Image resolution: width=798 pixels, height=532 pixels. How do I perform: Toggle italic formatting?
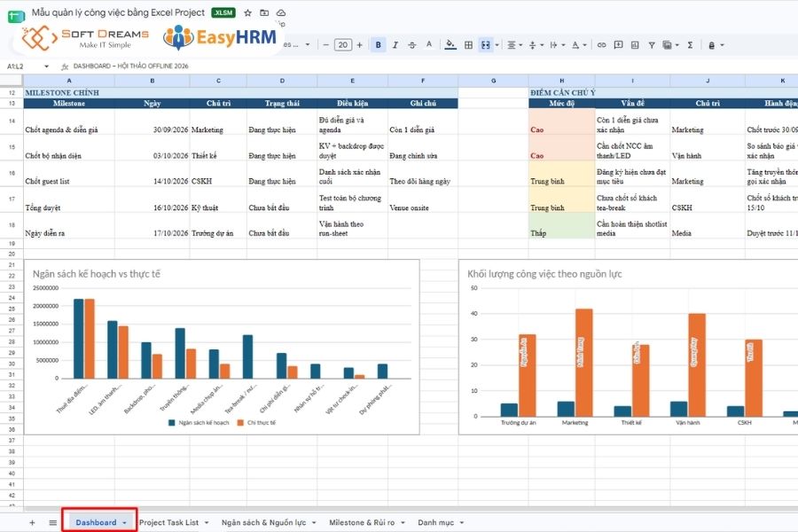coord(395,45)
